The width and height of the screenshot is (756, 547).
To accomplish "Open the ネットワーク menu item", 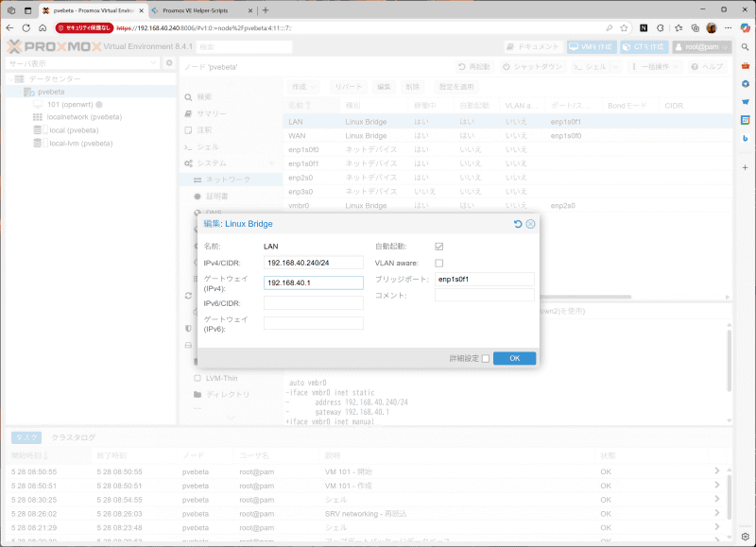I will (228, 179).
